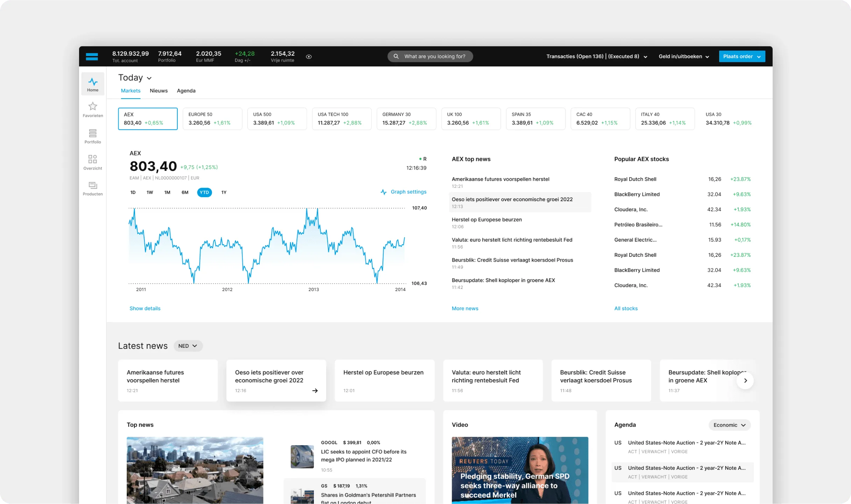Open Herstel op Europese beurzen news card
851x504 pixels.
click(x=384, y=381)
